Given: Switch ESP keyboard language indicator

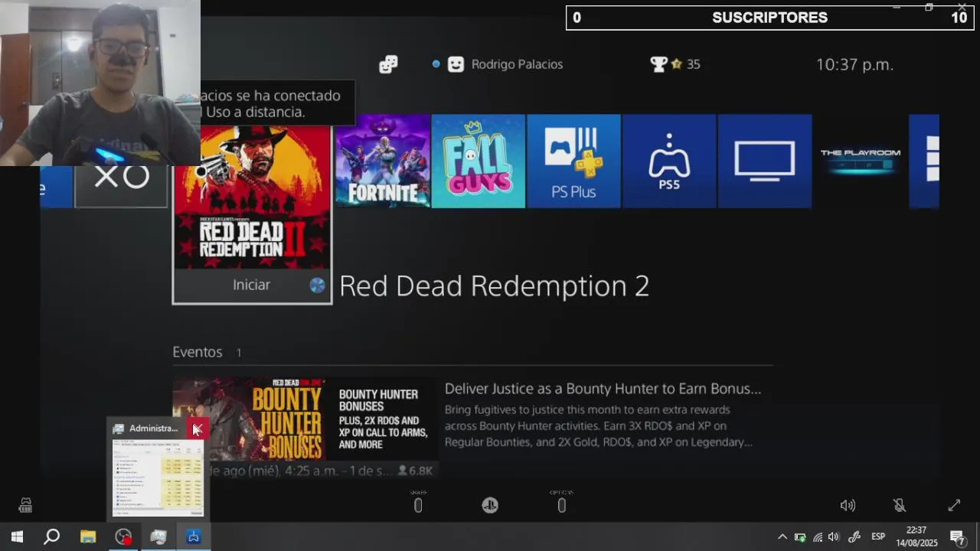Looking at the screenshot, I should click(878, 536).
